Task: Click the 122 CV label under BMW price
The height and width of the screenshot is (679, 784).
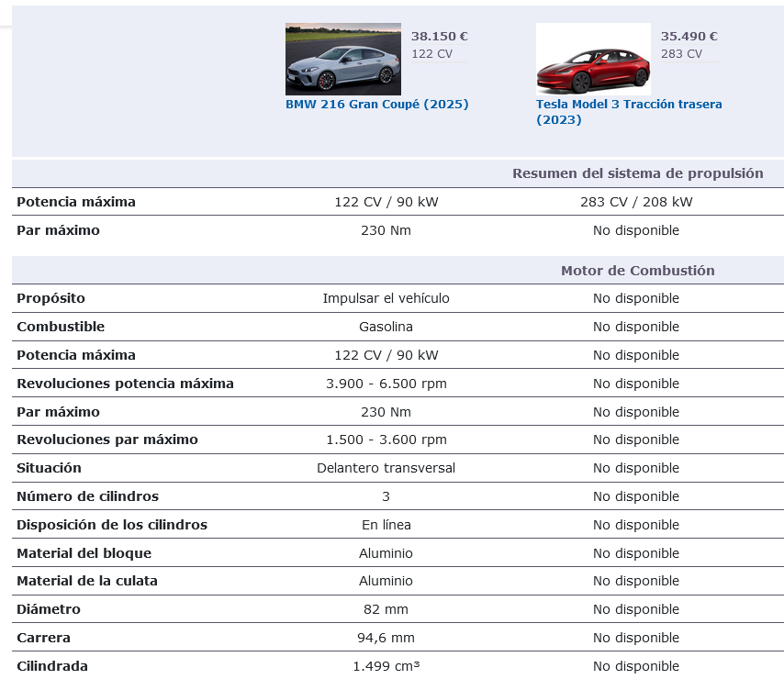Action: [431, 53]
